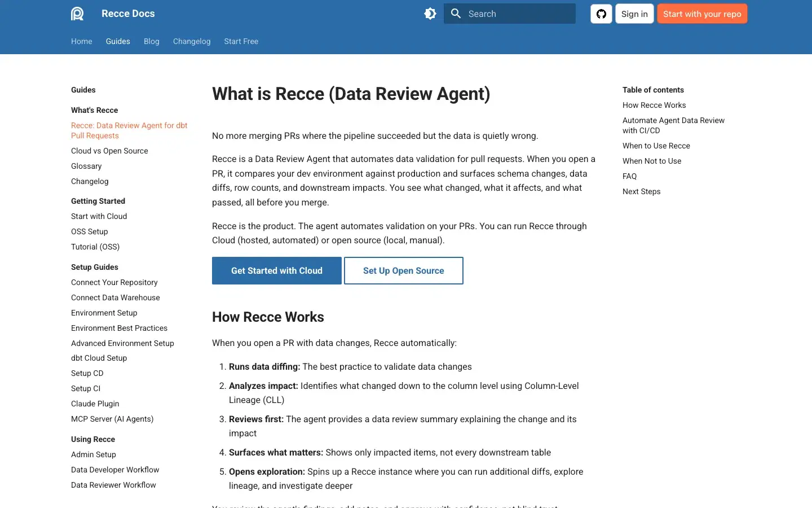Focus the Search input field

pos(510,14)
